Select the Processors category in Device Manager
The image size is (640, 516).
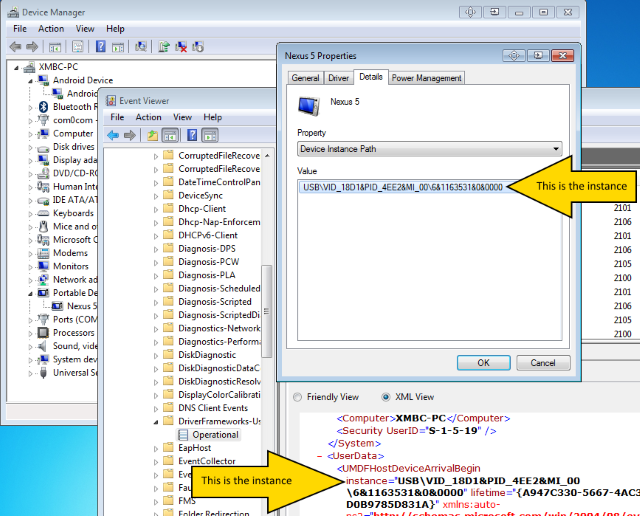coord(74,333)
